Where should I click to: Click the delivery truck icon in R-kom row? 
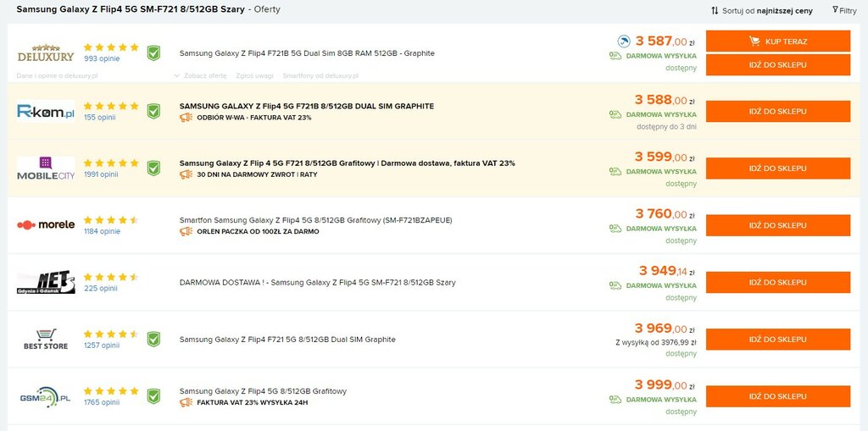click(615, 114)
